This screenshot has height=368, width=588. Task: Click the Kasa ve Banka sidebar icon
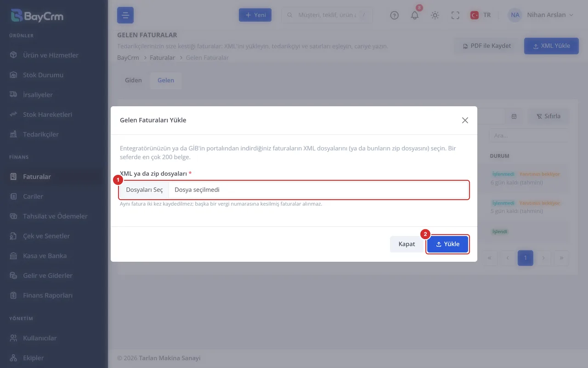(13, 256)
